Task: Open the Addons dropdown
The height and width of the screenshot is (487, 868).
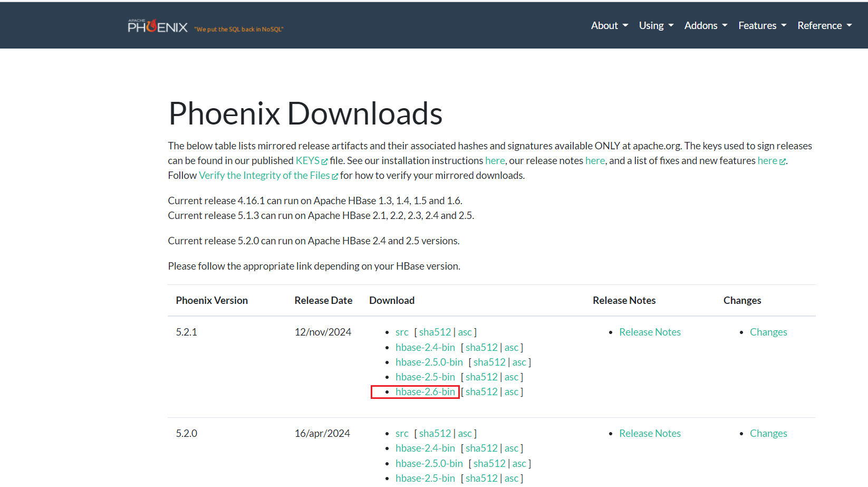Action: point(706,25)
